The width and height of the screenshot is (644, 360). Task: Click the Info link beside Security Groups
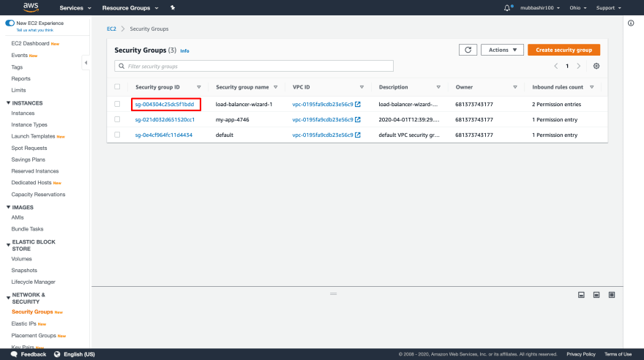pos(185,51)
